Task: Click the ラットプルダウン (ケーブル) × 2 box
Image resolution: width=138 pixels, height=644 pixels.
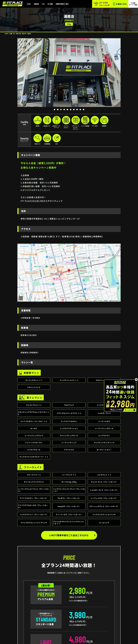Action: click(x=34, y=421)
